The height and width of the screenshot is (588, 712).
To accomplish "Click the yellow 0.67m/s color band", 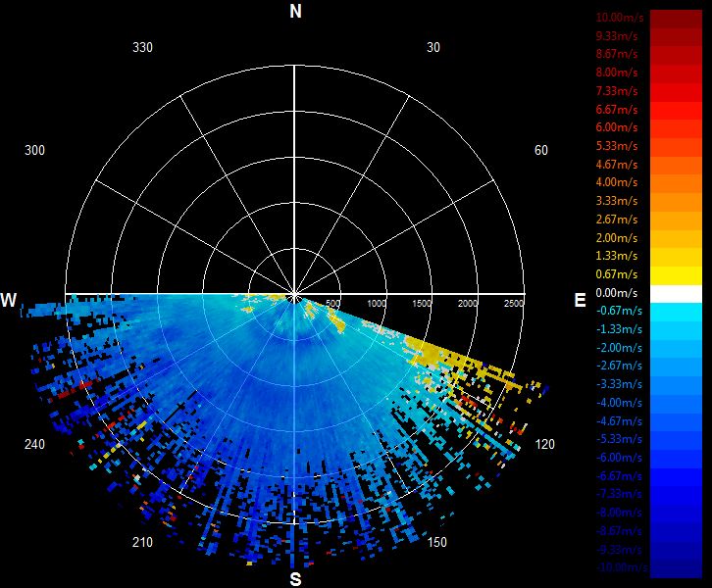I will click(x=676, y=275).
